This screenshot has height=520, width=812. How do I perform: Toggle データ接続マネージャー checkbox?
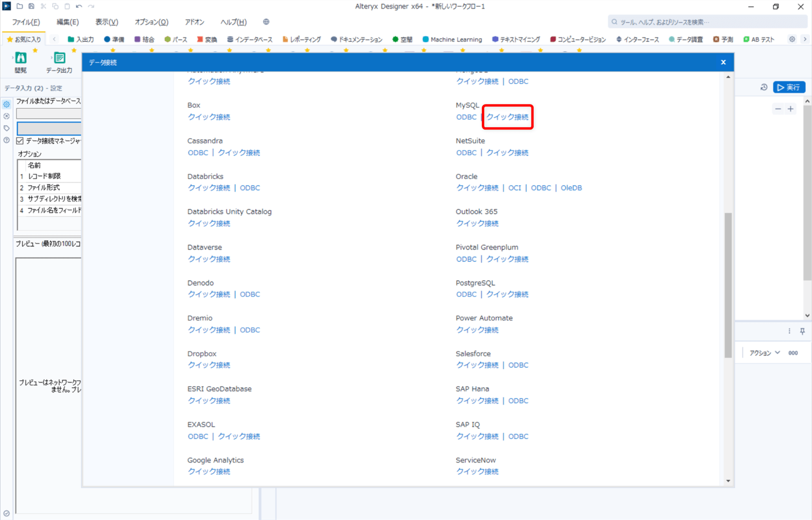click(20, 141)
